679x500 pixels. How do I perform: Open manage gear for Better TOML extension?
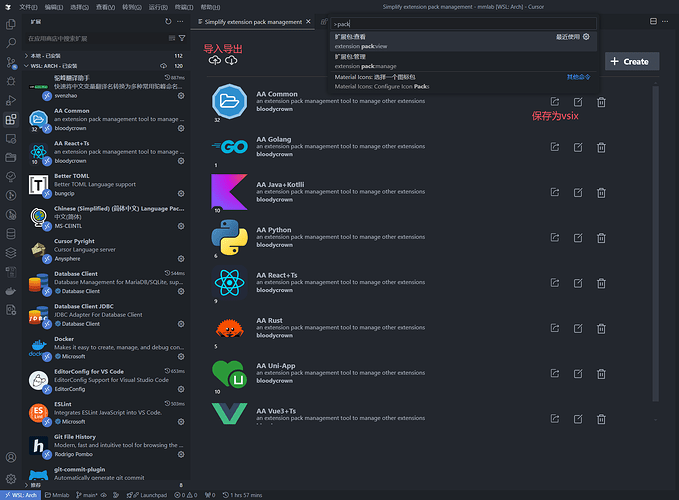pos(181,194)
